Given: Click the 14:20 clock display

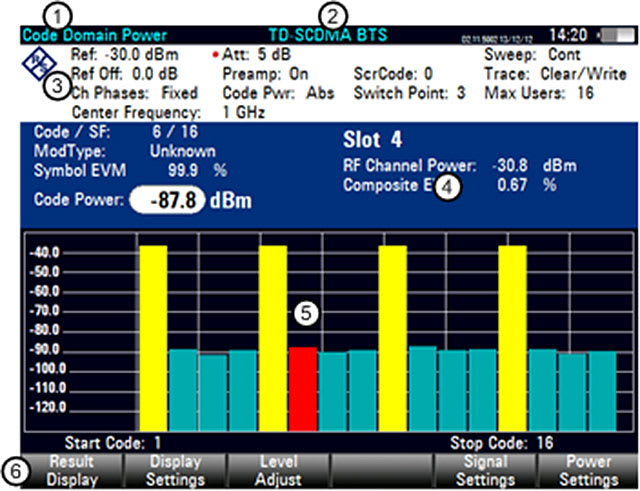Looking at the screenshot, I should tap(568, 35).
